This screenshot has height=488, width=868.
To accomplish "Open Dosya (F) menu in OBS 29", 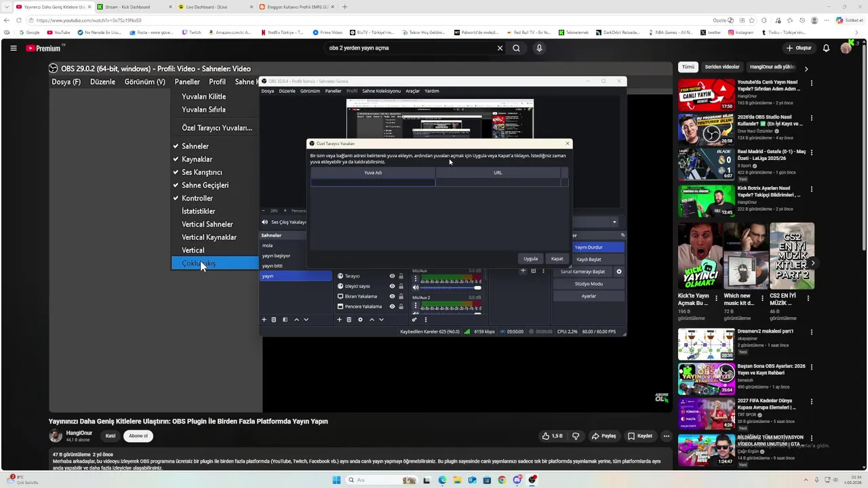I will (66, 82).
